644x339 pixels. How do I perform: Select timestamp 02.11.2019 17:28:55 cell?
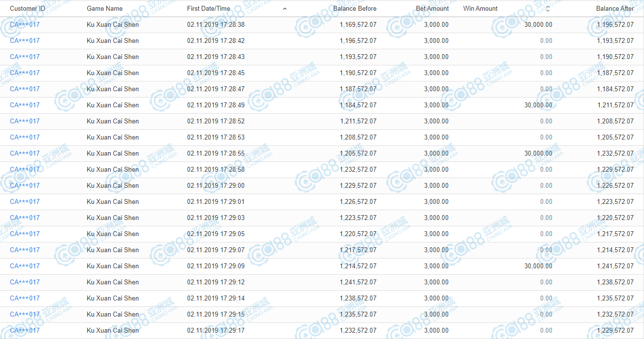(x=216, y=153)
